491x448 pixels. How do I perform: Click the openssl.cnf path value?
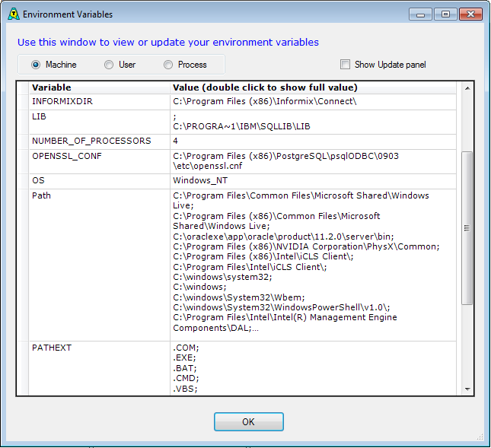click(x=285, y=161)
